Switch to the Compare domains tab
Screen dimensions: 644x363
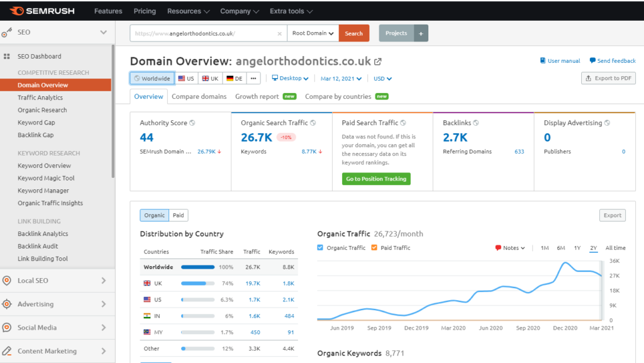pos(199,96)
